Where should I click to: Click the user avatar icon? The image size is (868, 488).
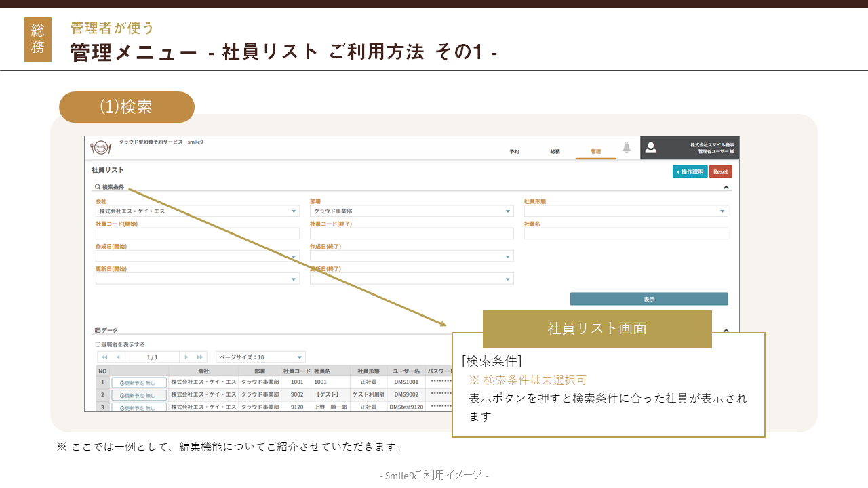(650, 147)
